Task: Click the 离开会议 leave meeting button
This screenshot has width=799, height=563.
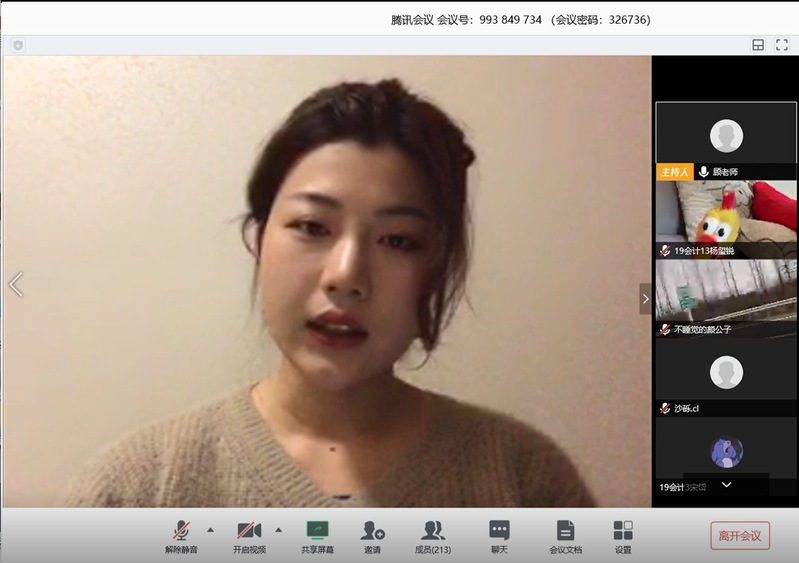Action: point(740,535)
